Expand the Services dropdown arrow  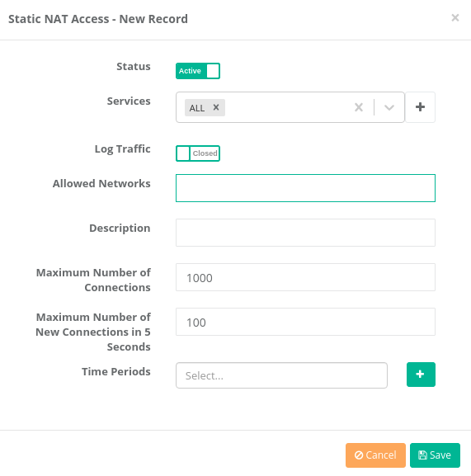(x=389, y=107)
